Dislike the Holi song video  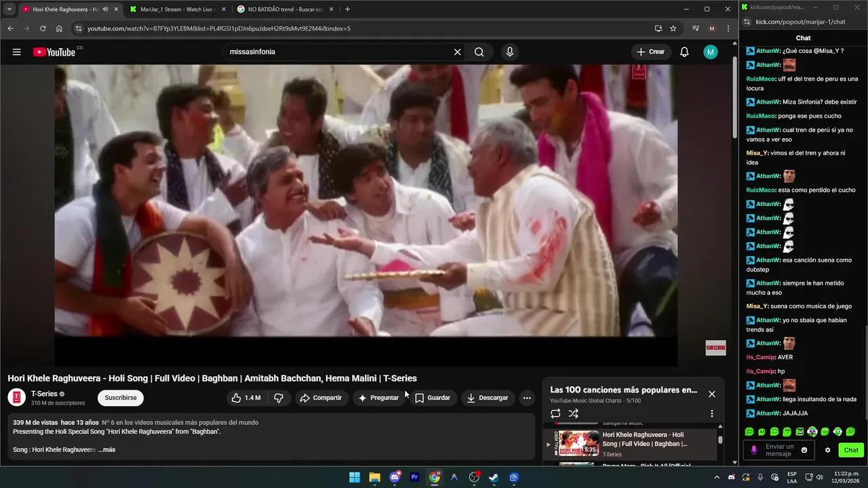pyautogui.click(x=278, y=398)
